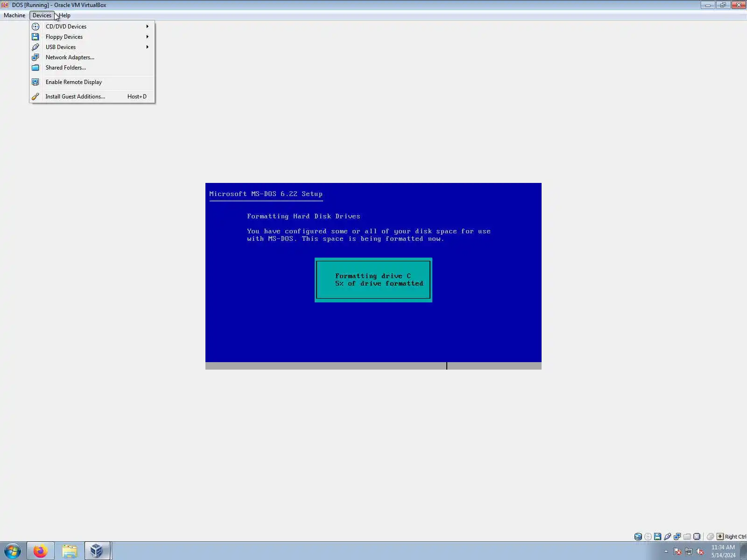This screenshot has height=560, width=747.
Task: Open Windows Explorer from the taskbar
Action: tap(70, 551)
